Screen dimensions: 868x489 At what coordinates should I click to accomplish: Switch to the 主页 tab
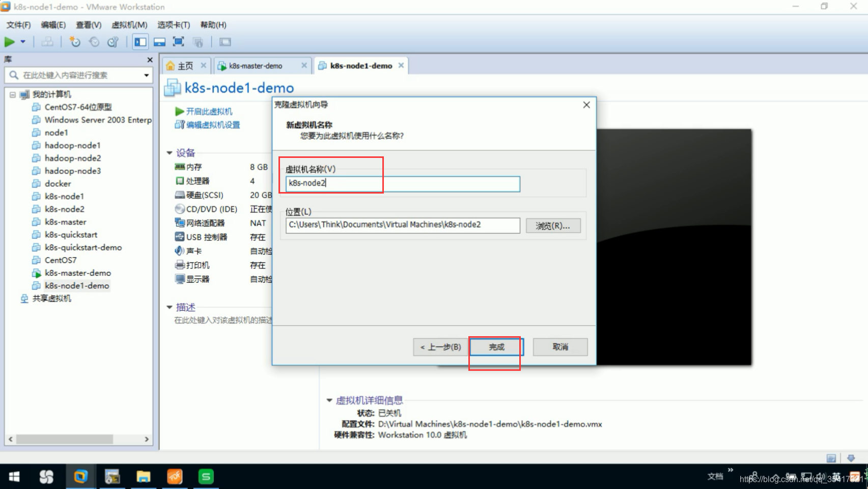[186, 66]
